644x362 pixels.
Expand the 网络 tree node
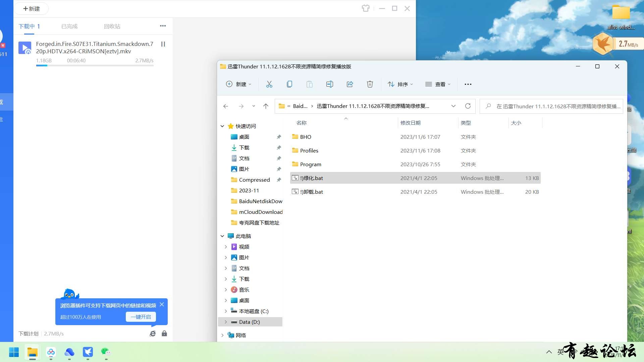click(x=222, y=335)
